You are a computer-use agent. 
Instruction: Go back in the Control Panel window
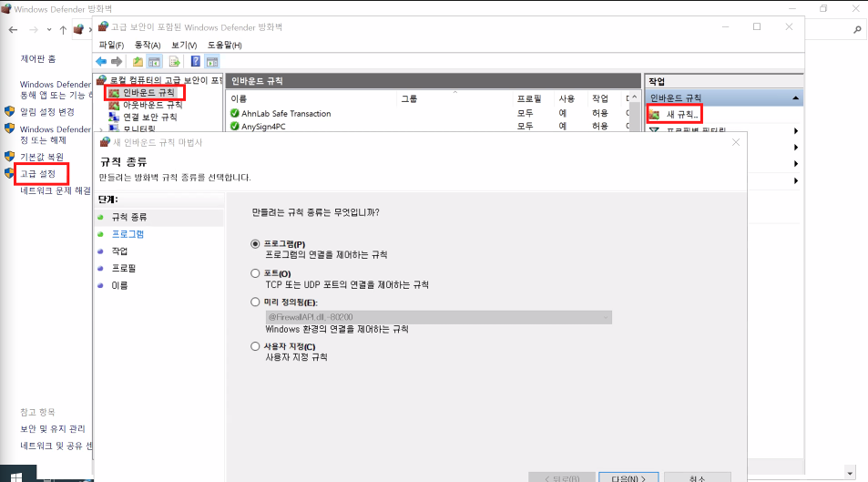click(14, 29)
